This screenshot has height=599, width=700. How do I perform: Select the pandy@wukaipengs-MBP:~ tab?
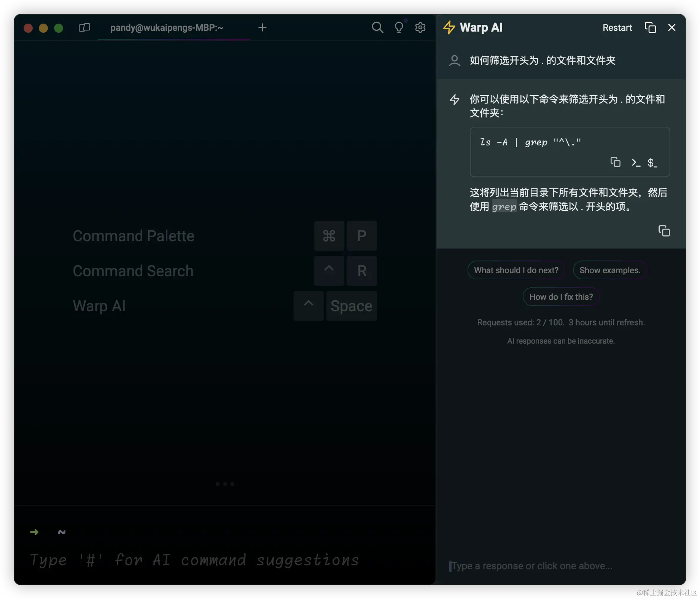(x=167, y=27)
